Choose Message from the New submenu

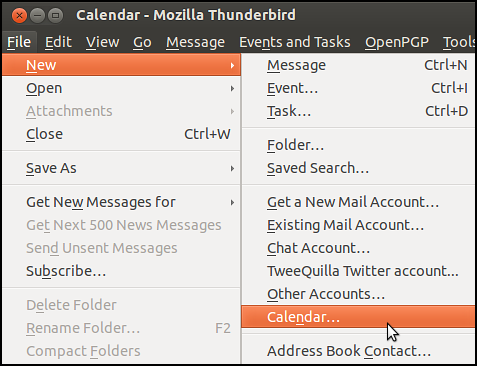coord(358,65)
